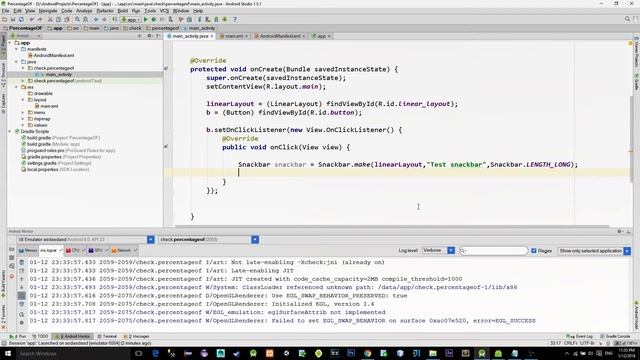Viewport: 640px width, 360px height.
Task: Click the Search Windows taskbar box
Action: tap(73, 353)
